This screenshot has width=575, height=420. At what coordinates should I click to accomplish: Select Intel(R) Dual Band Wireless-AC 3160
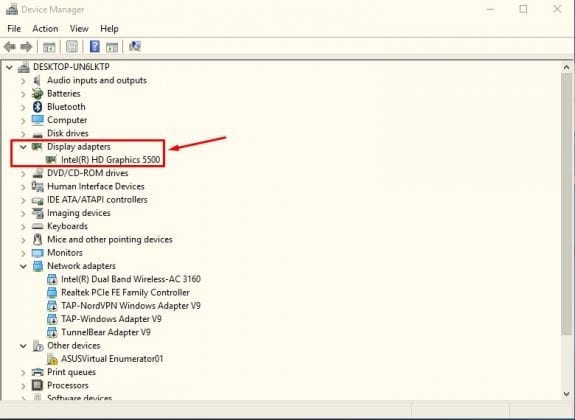(131, 279)
